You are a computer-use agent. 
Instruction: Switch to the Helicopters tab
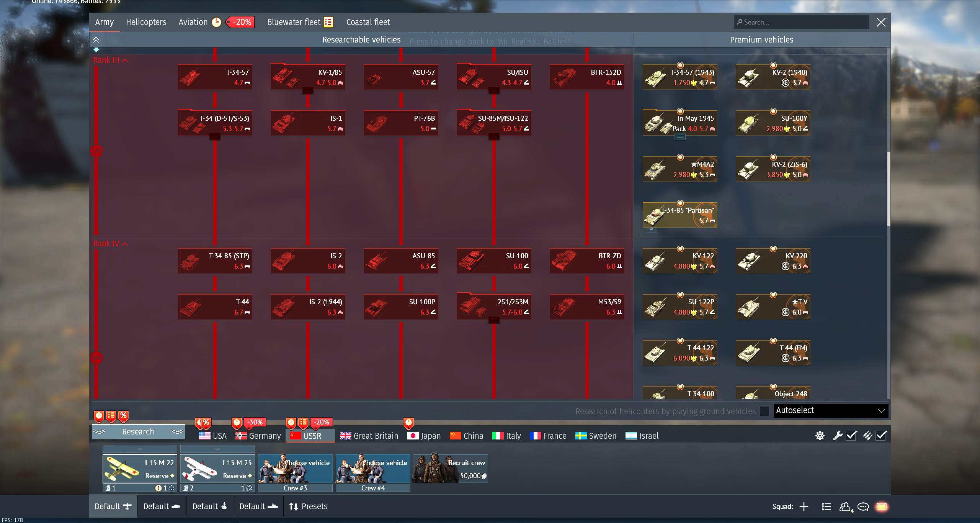tap(146, 22)
